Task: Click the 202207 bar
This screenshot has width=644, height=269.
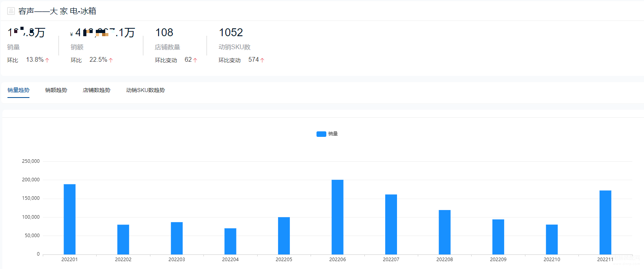Action: [391, 224]
